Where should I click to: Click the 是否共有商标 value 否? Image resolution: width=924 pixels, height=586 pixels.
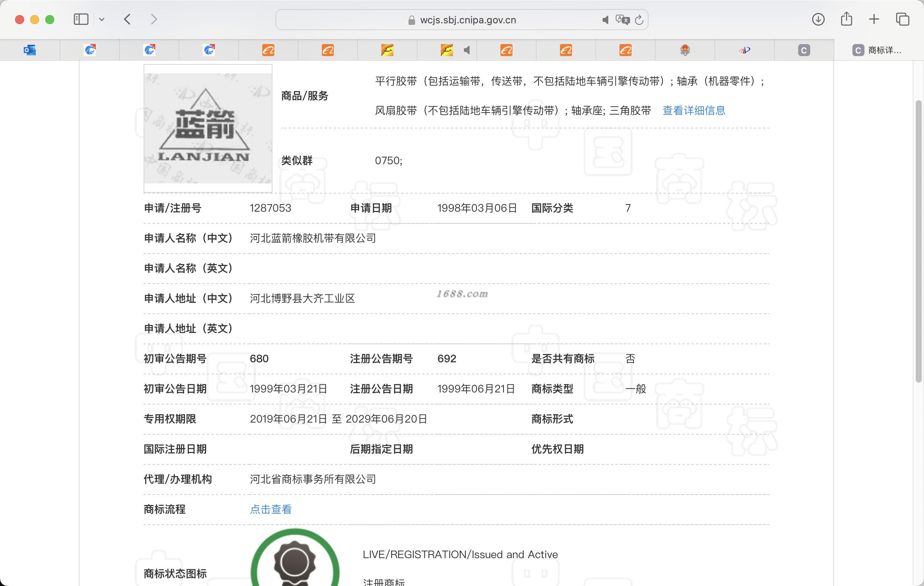point(630,359)
